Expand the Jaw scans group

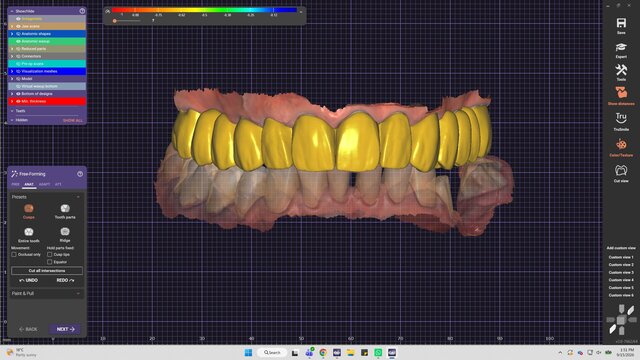tap(12, 26)
